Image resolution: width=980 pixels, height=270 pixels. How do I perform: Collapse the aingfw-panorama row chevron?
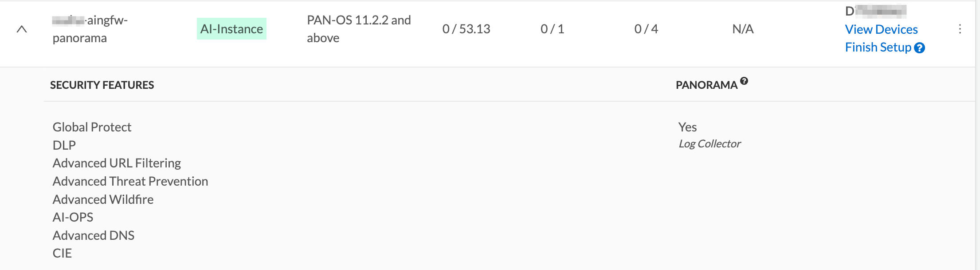[x=22, y=29]
